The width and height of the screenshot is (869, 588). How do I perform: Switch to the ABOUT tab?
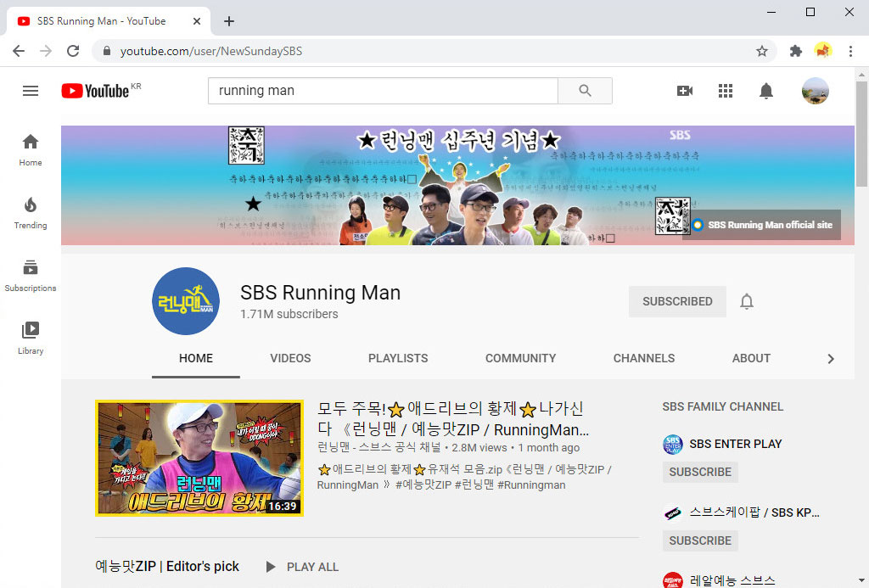tap(751, 359)
